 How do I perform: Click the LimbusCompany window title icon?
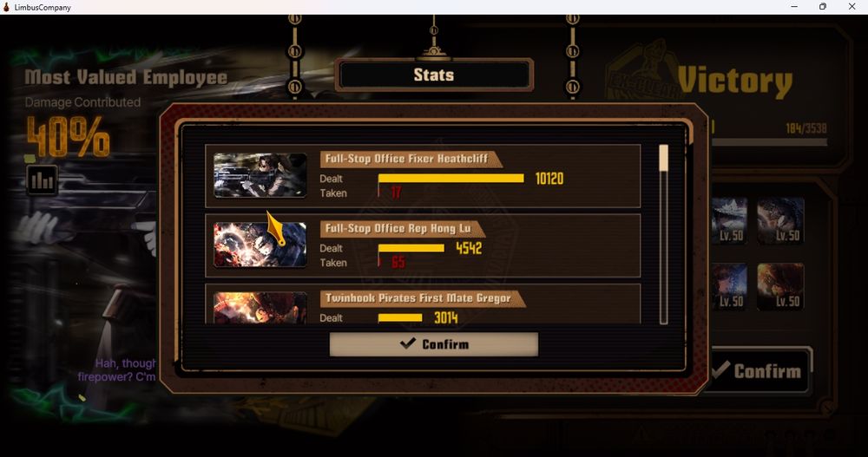tap(7, 7)
